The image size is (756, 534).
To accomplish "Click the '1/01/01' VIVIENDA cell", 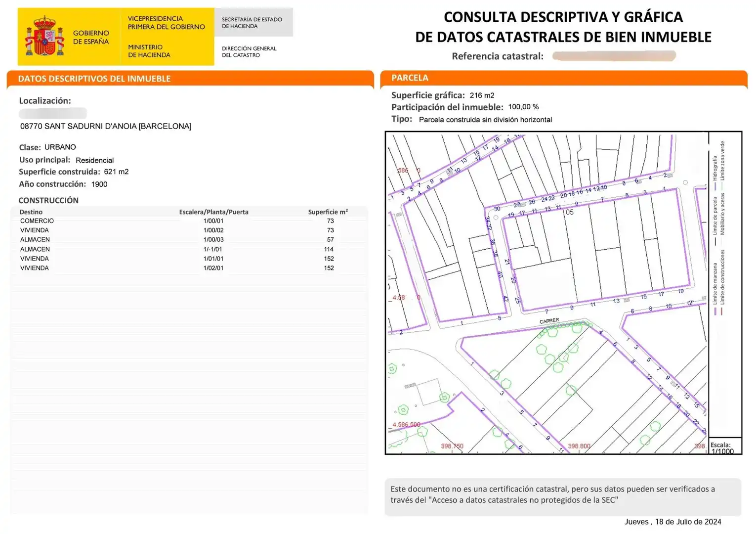I will pos(213,259).
